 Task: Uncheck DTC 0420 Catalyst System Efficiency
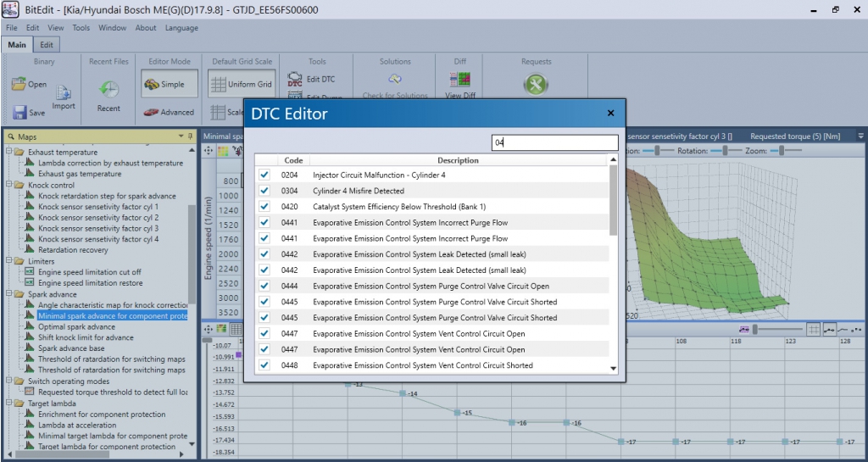click(264, 206)
